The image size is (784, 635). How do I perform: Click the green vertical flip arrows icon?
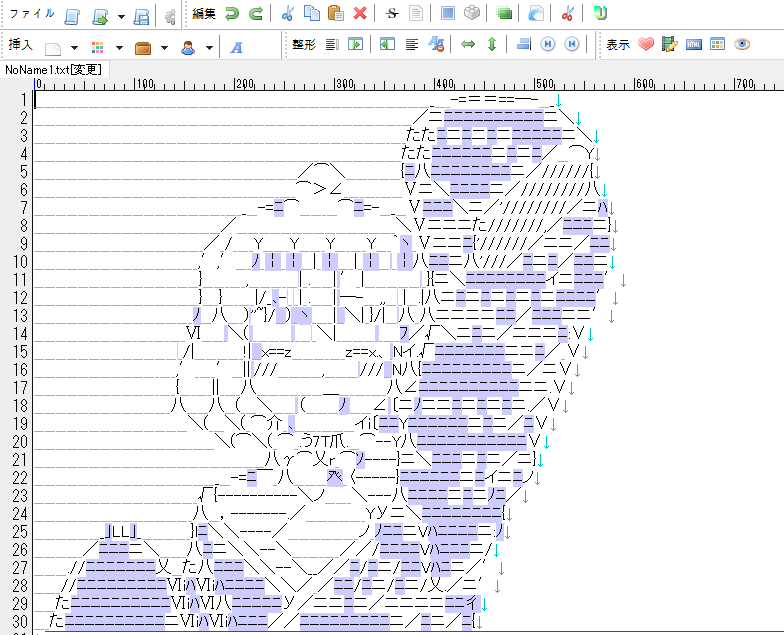[x=491, y=45]
